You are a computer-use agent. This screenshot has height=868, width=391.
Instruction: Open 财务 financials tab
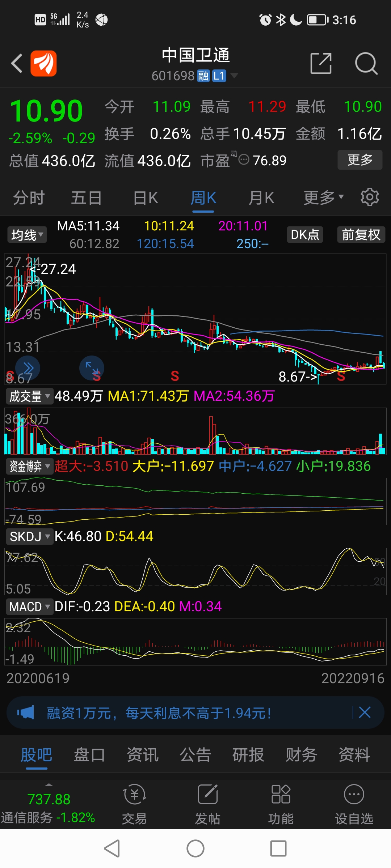pos(302,755)
